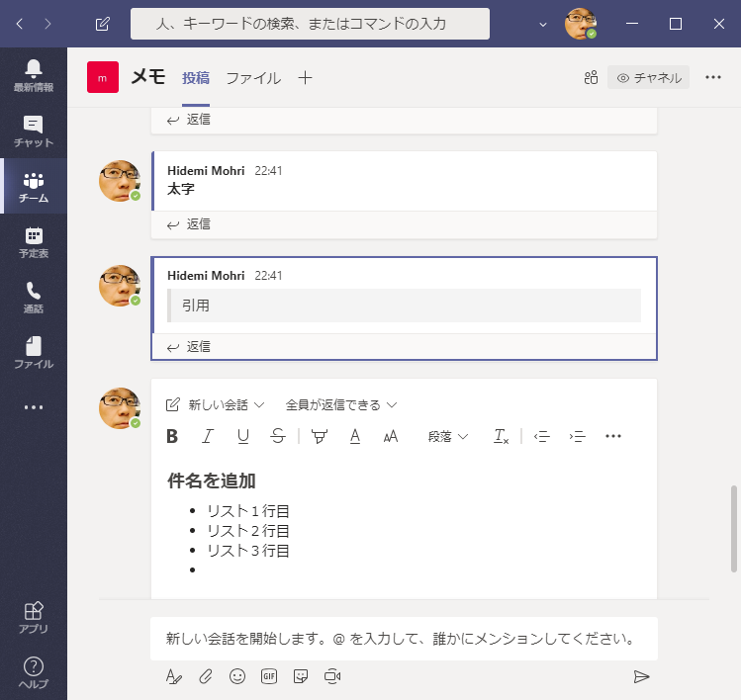741x700 pixels.
Task: Open 通話 calls in the sidebar
Action: pyautogui.click(x=34, y=297)
